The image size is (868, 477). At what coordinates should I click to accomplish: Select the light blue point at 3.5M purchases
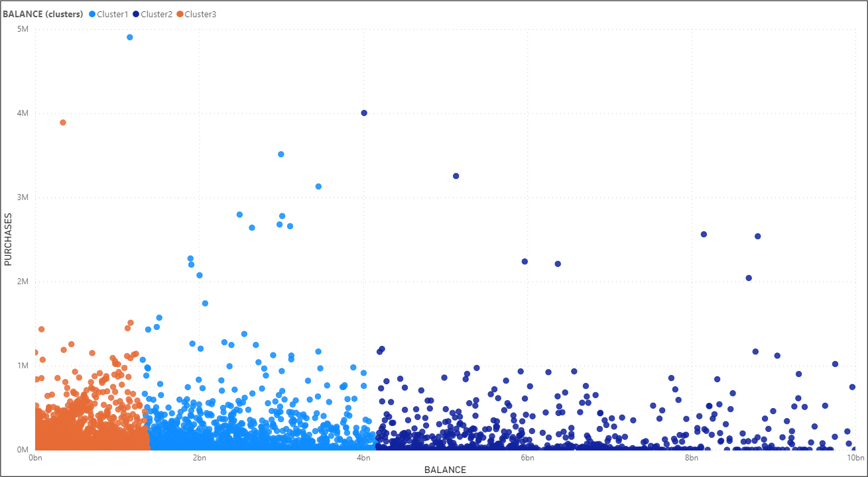281,154
